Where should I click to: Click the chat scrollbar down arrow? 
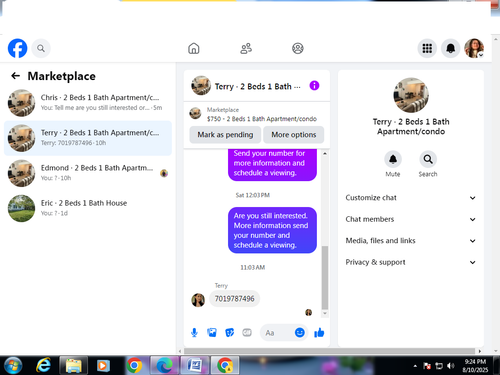tap(325, 313)
